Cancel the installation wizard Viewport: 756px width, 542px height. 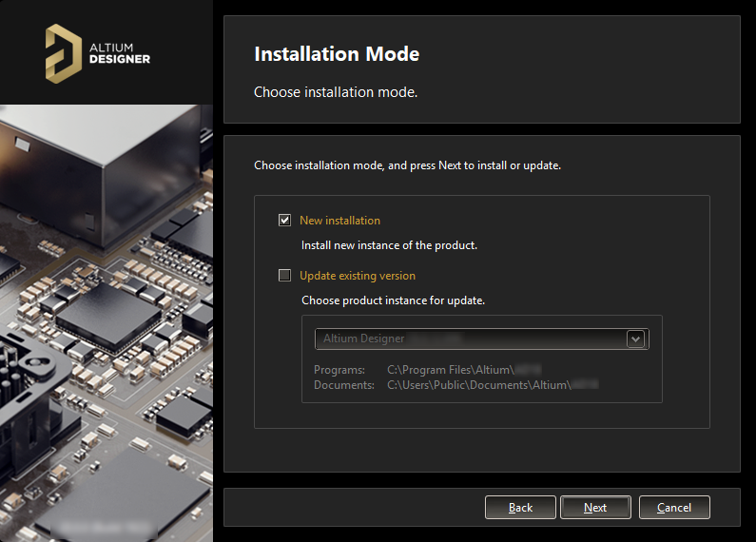[674, 507]
